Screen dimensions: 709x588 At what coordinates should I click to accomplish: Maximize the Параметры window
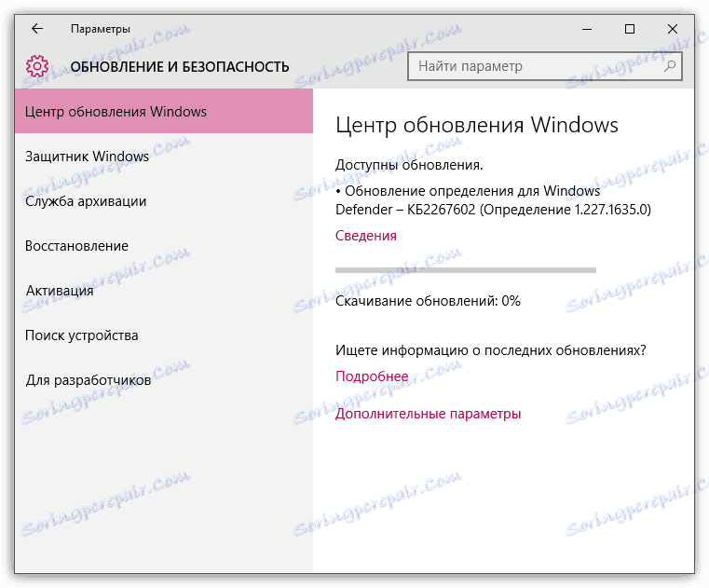click(x=630, y=30)
